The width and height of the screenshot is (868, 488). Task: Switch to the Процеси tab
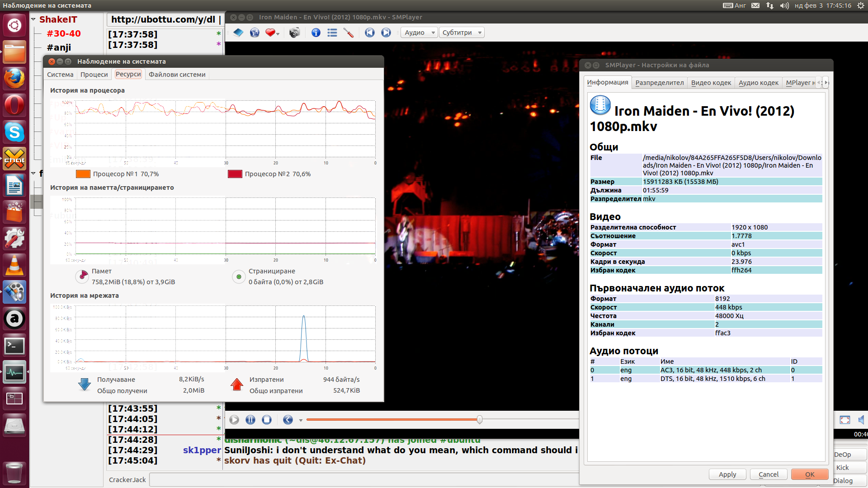click(94, 75)
